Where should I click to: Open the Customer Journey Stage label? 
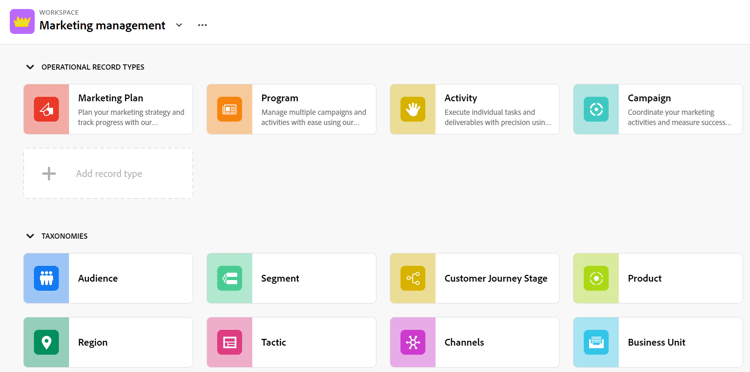(x=496, y=278)
